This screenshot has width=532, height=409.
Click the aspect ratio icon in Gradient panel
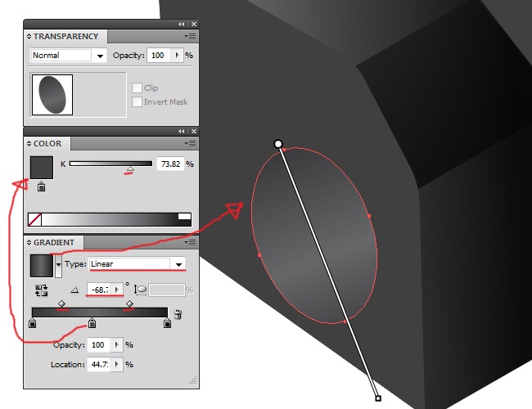pos(140,290)
